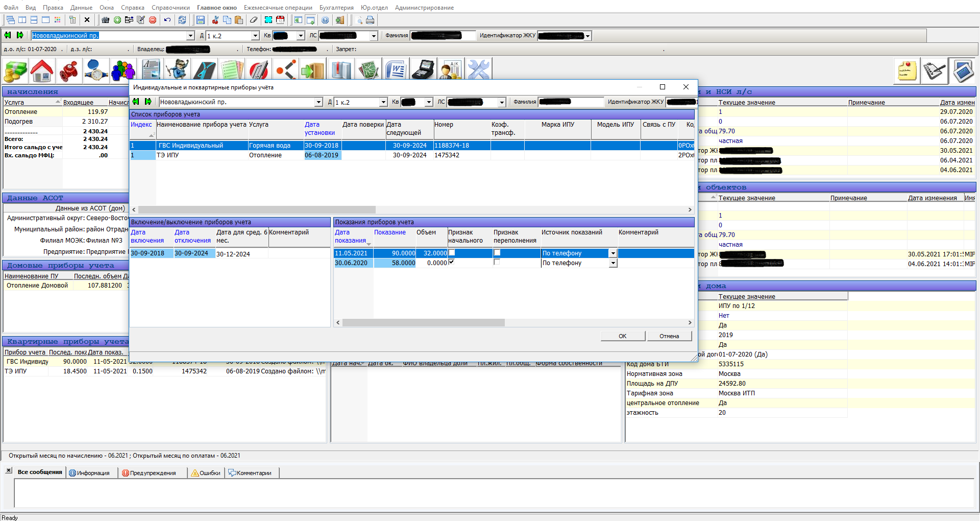Open Источник показаний dropdown for 11.05.2021 row
The height and width of the screenshot is (521, 980).
pyautogui.click(x=613, y=253)
